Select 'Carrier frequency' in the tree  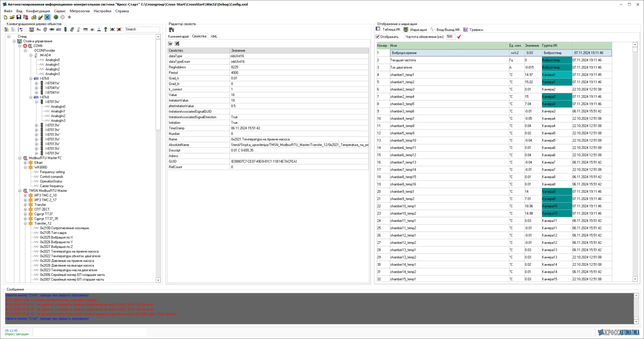coord(52,186)
